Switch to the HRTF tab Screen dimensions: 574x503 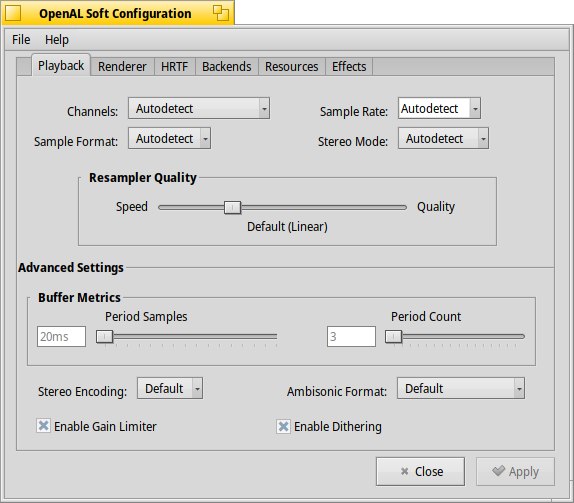[175, 67]
